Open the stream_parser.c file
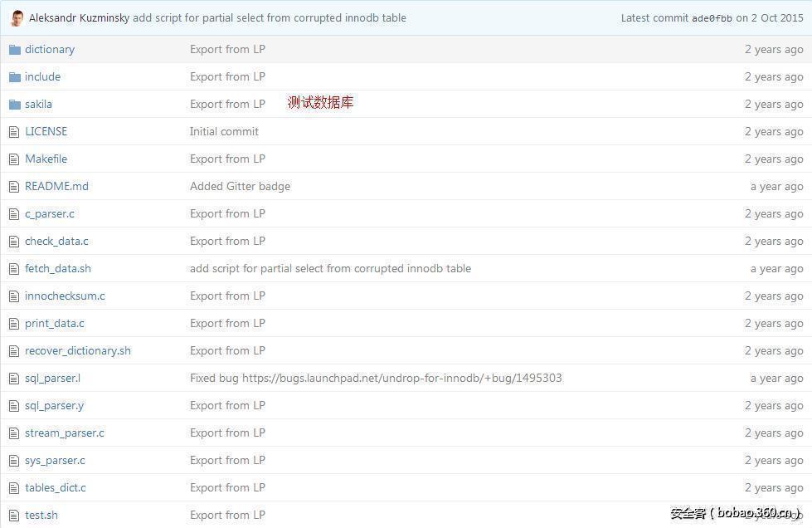The image size is (812, 528). 64,433
